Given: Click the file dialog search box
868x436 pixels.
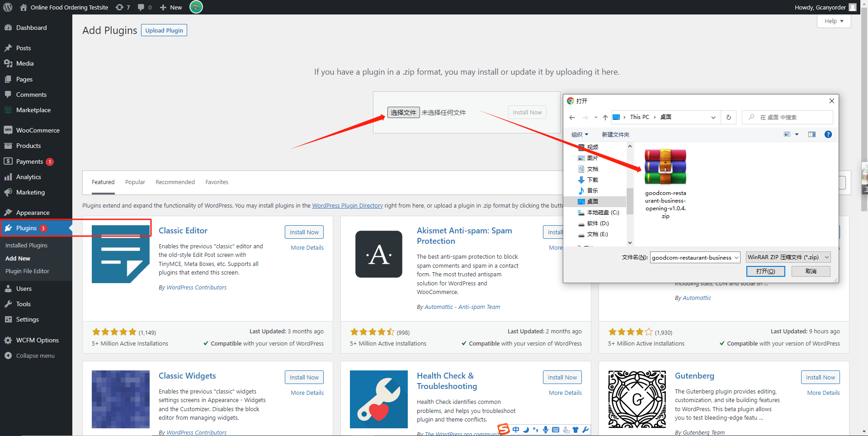Looking at the screenshot, I should tap(788, 117).
